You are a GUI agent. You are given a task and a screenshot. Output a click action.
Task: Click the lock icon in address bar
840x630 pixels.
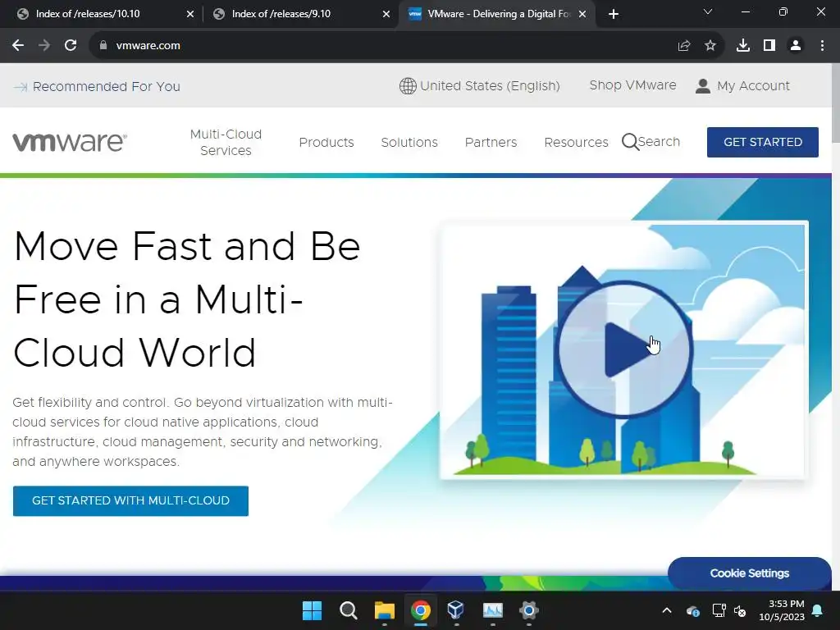click(x=103, y=46)
